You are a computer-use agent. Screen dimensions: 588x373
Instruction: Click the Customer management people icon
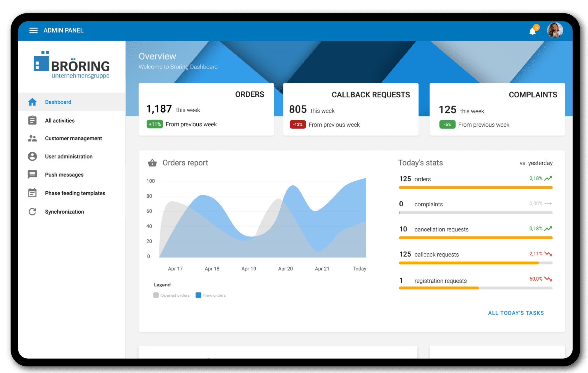tap(32, 138)
